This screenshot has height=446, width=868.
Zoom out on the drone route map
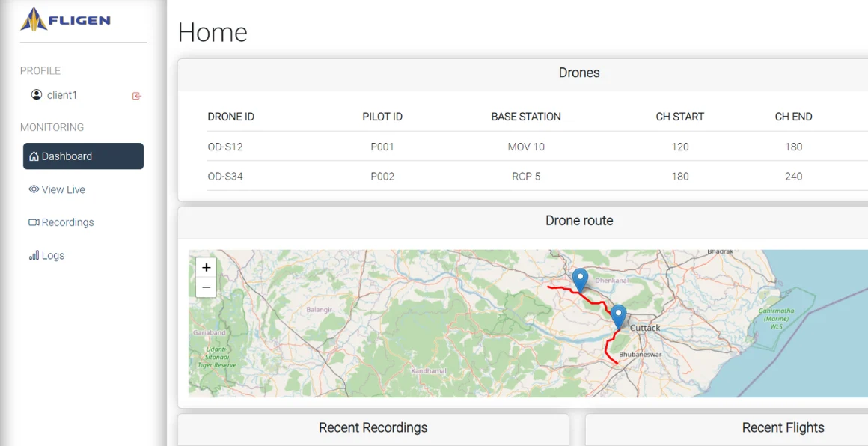[x=206, y=287]
